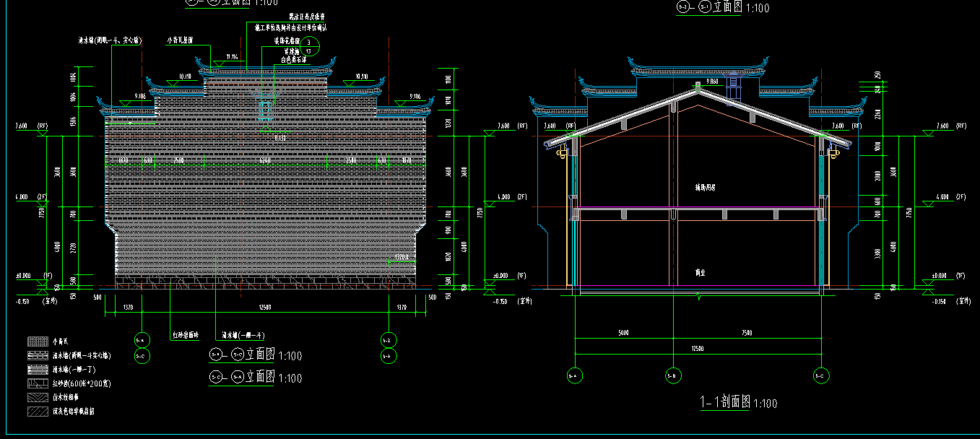Select the 辅助用房 room label in the section
Image resolution: width=980 pixels, height=439 pixels.
tap(705, 187)
